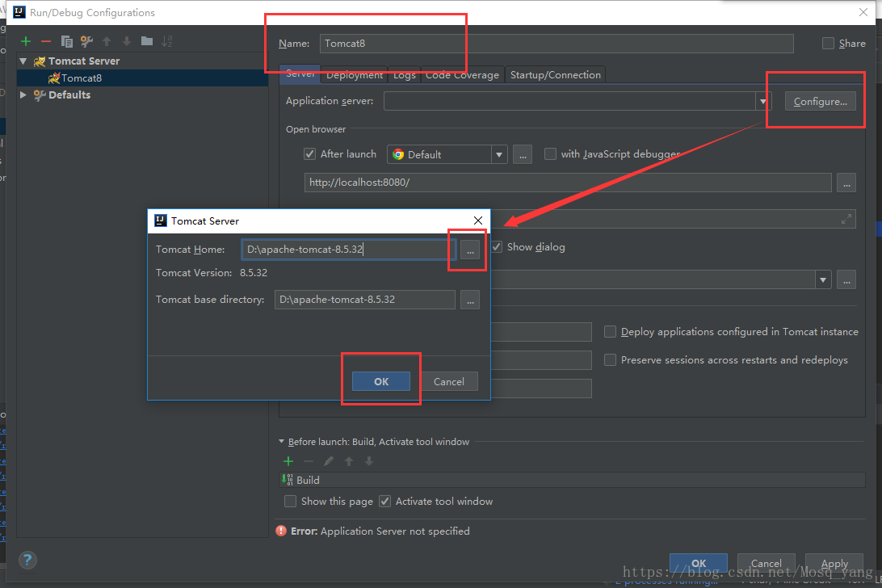
Task: Sort configurations alphabetically icon
Action: click(x=167, y=41)
